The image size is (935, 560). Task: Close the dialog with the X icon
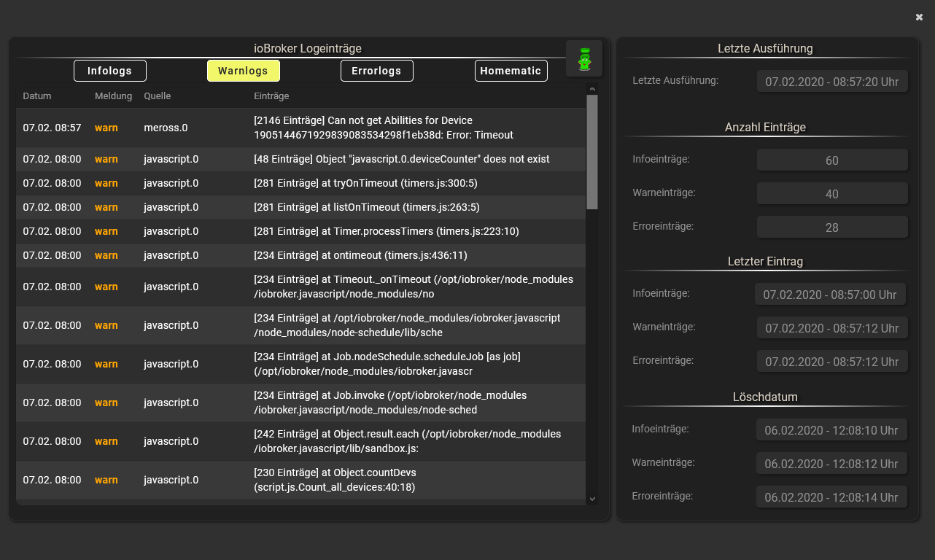pyautogui.click(x=919, y=17)
